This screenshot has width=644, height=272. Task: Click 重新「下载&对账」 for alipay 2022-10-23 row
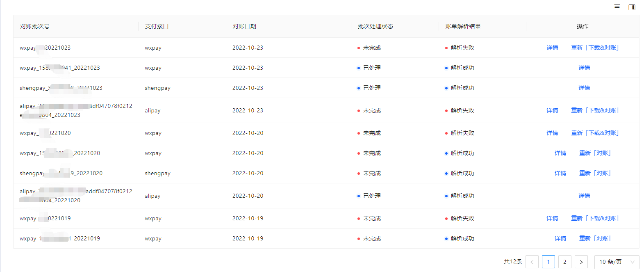coord(594,110)
